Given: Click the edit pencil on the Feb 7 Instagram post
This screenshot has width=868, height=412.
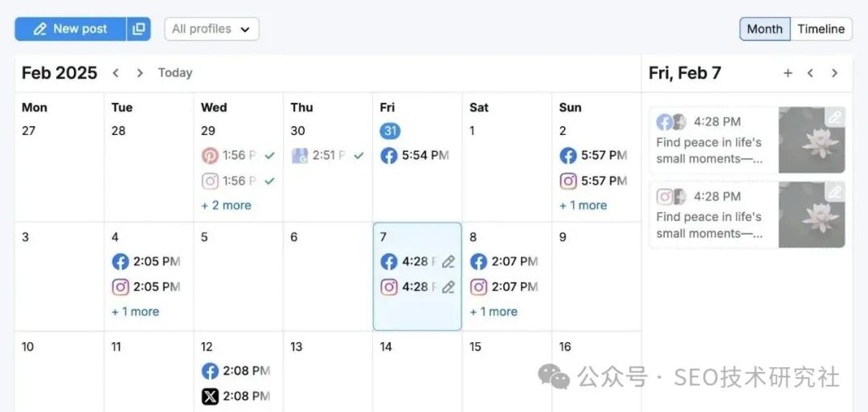Looking at the screenshot, I should point(448,287).
